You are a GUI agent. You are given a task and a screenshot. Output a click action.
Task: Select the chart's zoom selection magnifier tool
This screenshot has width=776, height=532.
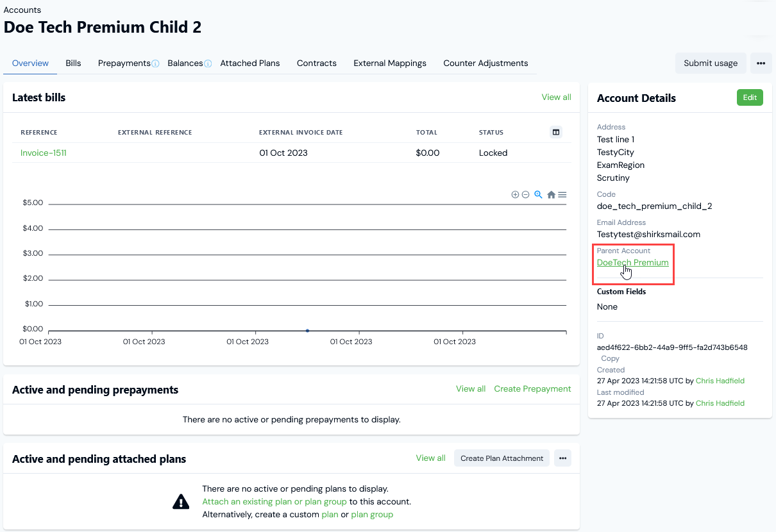(x=537, y=194)
